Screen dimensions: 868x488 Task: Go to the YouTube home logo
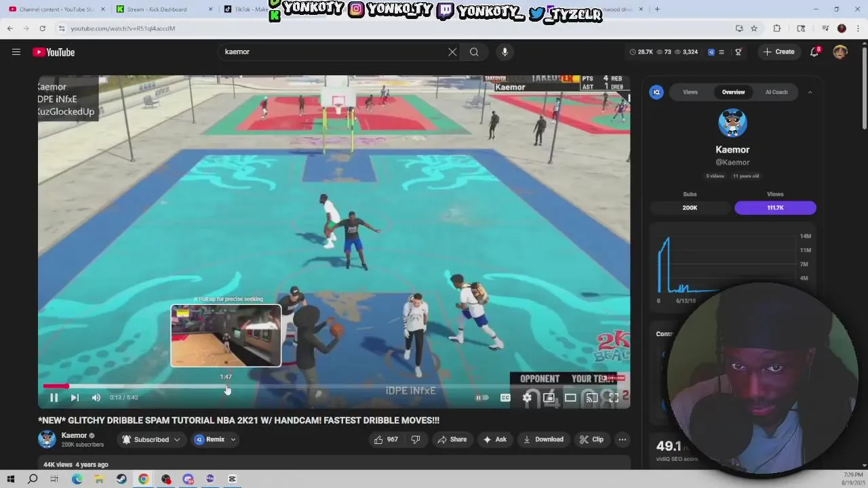54,52
